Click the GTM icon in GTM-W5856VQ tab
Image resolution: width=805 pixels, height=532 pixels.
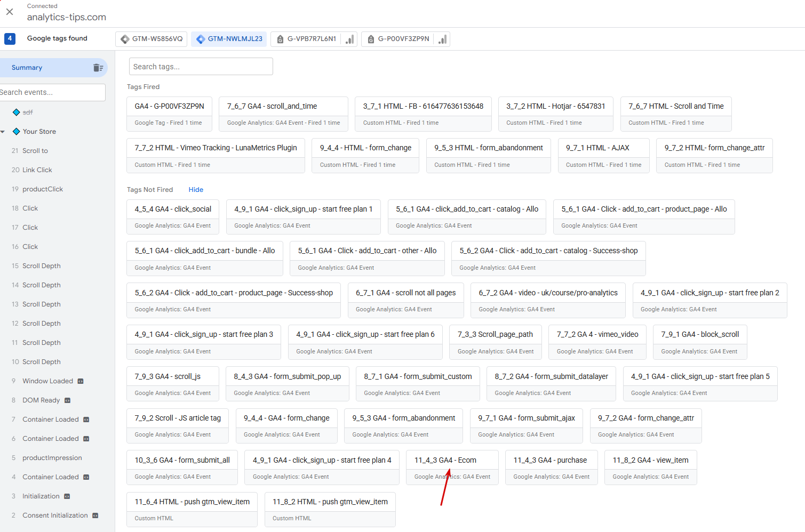click(x=125, y=39)
